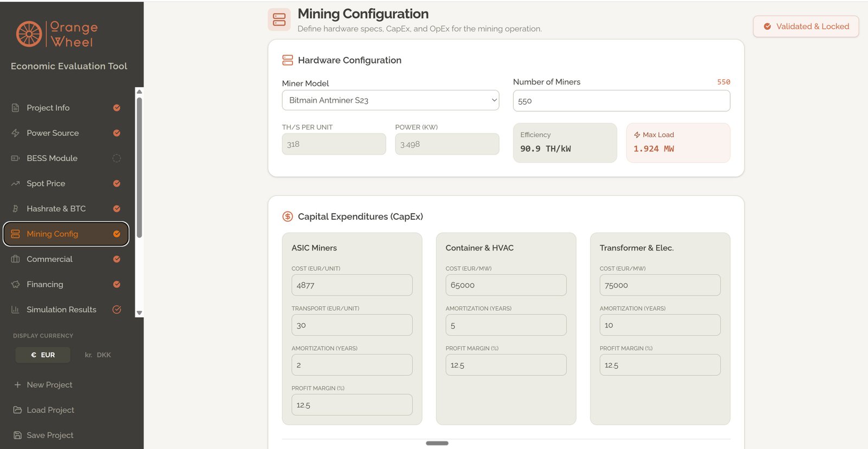Screen dimensions: 868x449
Task: Click the Save Project disk icon
Action: point(17,435)
